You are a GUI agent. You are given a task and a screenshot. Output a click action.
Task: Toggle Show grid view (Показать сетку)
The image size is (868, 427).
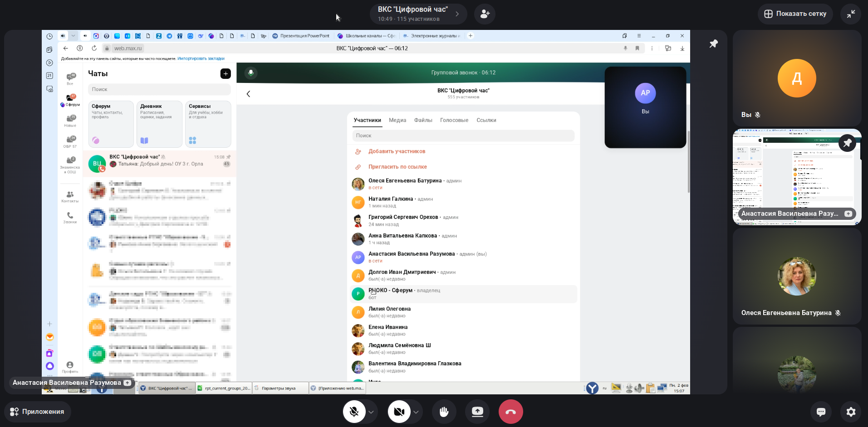click(795, 14)
